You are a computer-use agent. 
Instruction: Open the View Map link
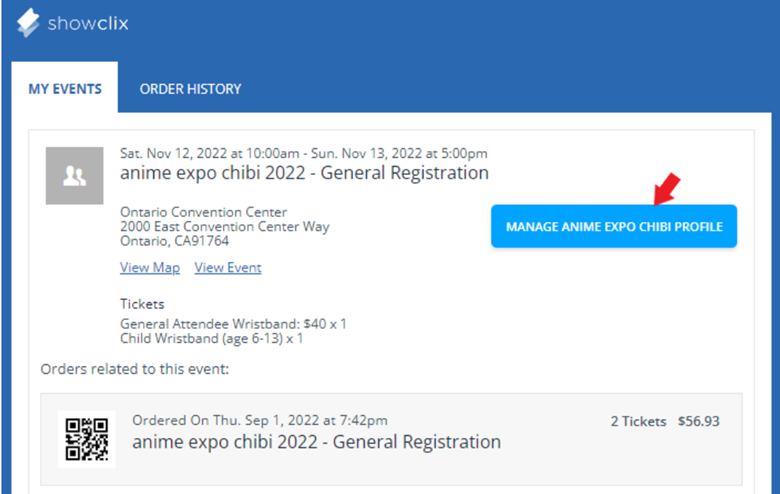click(150, 268)
